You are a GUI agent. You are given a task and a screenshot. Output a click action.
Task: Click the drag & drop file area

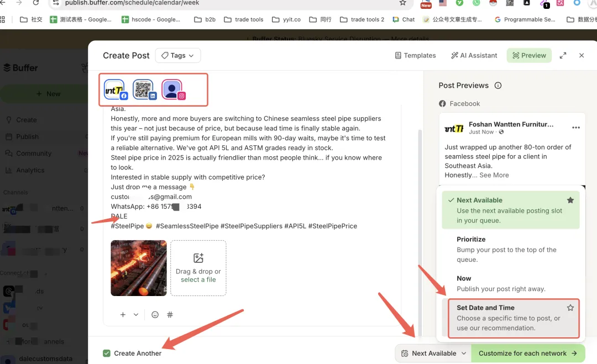(x=198, y=268)
